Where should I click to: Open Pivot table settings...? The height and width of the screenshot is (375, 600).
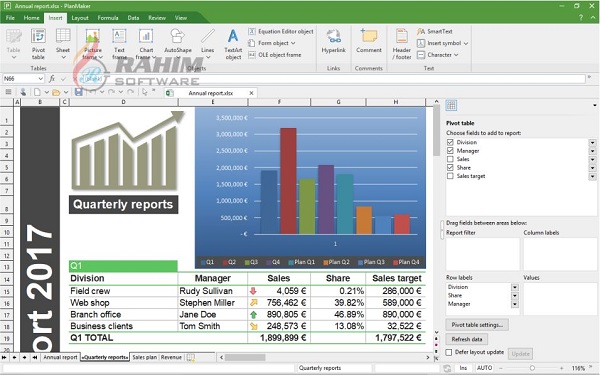(x=477, y=325)
